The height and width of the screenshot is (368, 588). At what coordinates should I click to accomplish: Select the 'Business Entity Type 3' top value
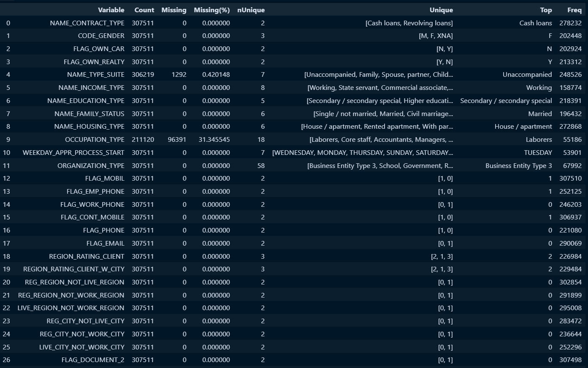(518, 166)
